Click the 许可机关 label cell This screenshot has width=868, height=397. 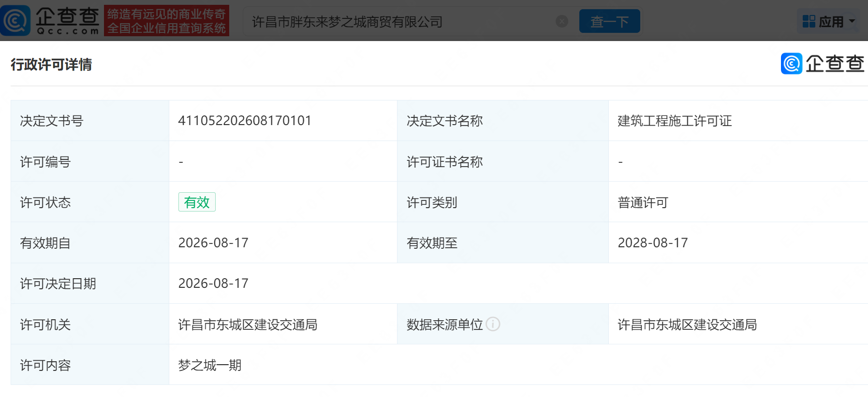click(x=90, y=324)
